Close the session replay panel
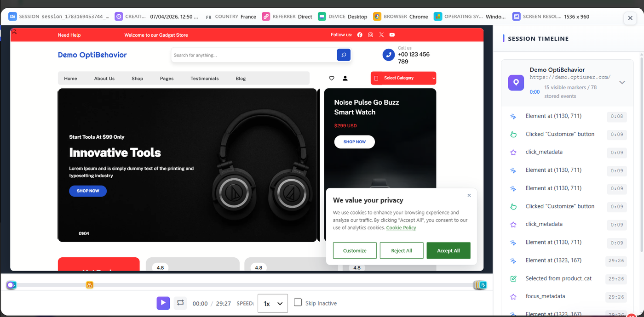 click(630, 18)
